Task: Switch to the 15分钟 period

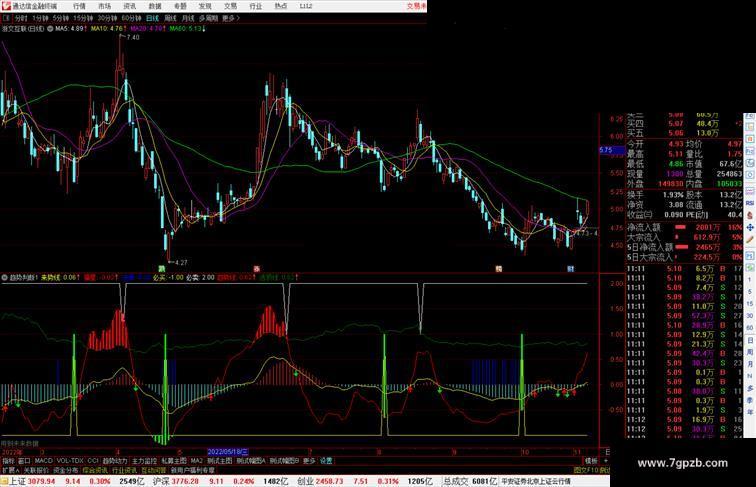Action: click(x=83, y=18)
